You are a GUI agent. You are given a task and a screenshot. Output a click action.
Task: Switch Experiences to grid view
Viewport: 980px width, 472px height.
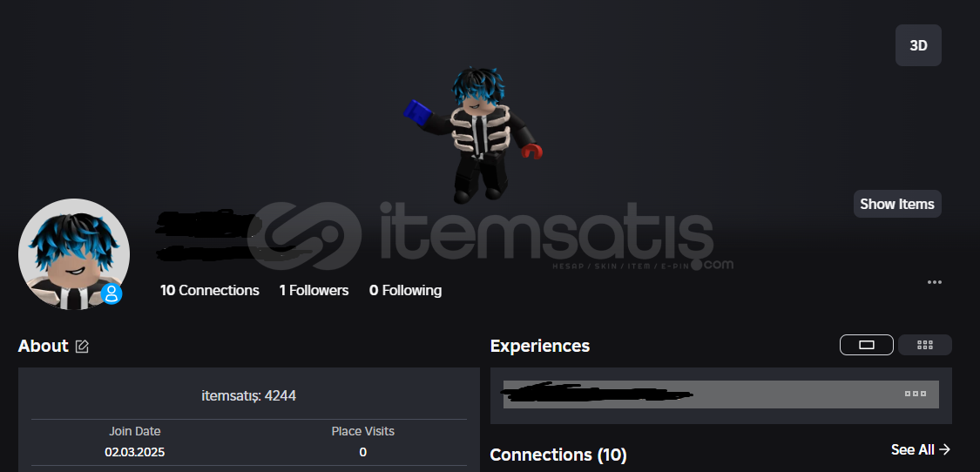925,345
